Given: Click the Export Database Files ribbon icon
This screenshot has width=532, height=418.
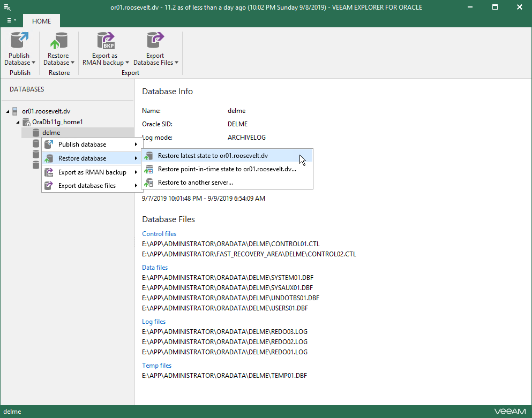Looking at the screenshot, I should click(x=155, y=41).
